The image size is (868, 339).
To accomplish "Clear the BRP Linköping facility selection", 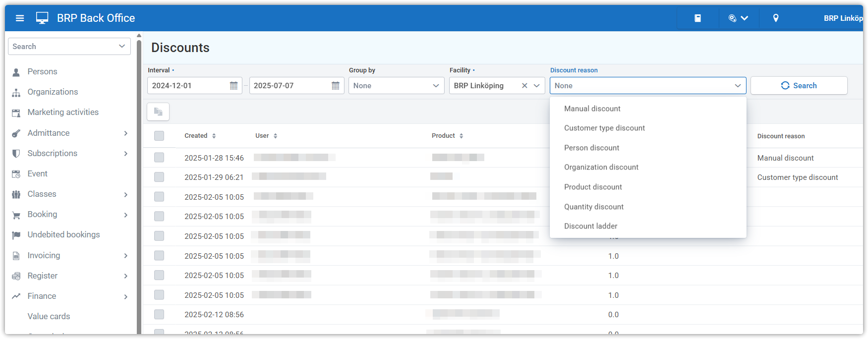I will 524,86.
